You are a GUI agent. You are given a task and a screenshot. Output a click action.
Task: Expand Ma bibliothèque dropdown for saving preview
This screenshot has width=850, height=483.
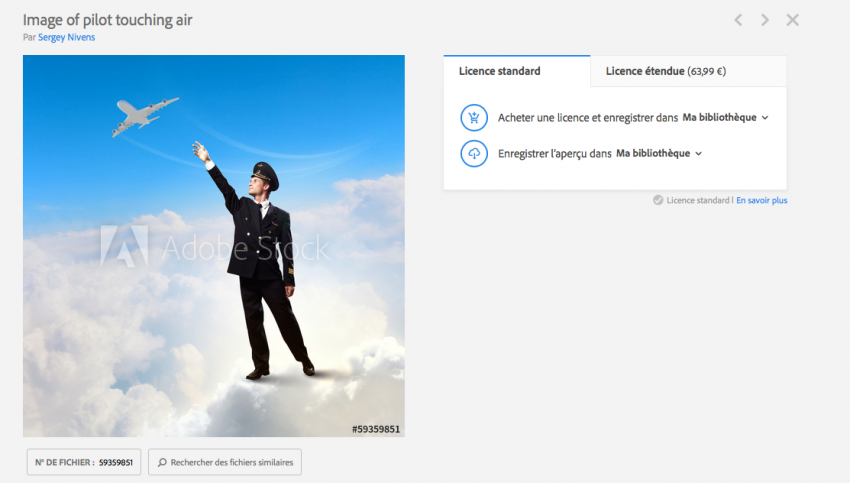click(x=659, y=153)
